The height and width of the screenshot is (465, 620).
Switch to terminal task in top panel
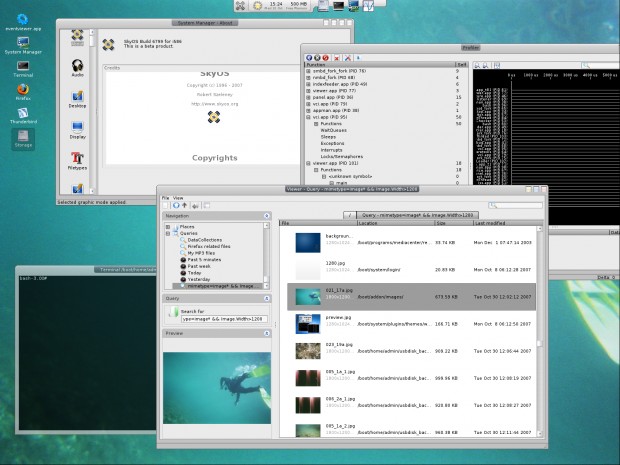338,6
